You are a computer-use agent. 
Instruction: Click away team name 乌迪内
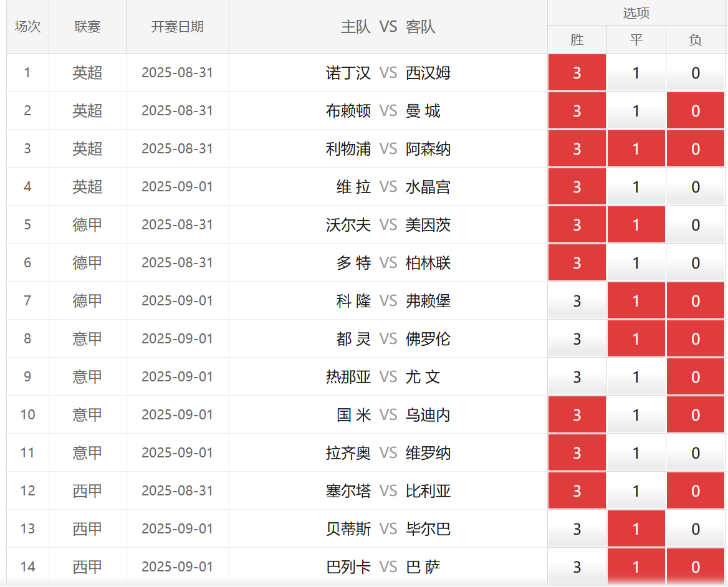(x=428, y=415)
